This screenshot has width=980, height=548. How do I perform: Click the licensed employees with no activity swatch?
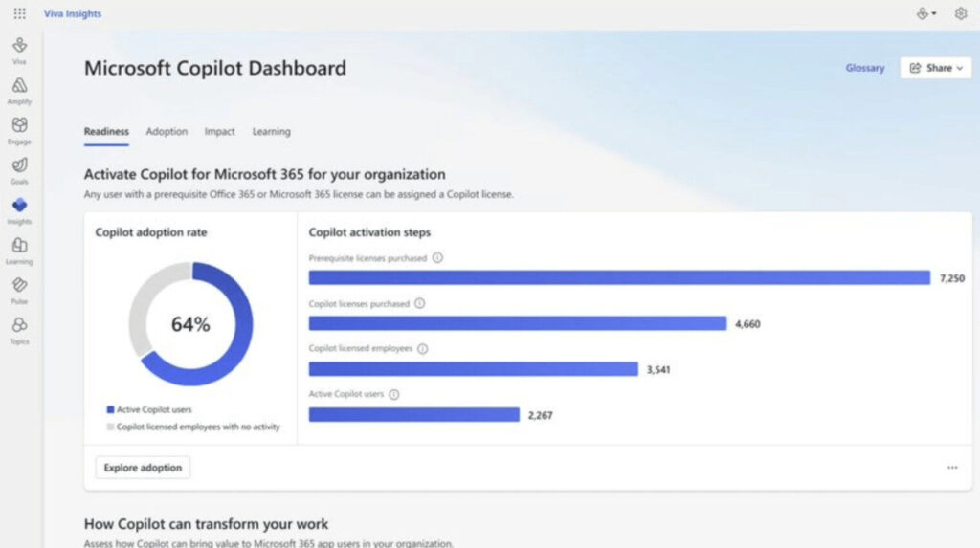110,427
